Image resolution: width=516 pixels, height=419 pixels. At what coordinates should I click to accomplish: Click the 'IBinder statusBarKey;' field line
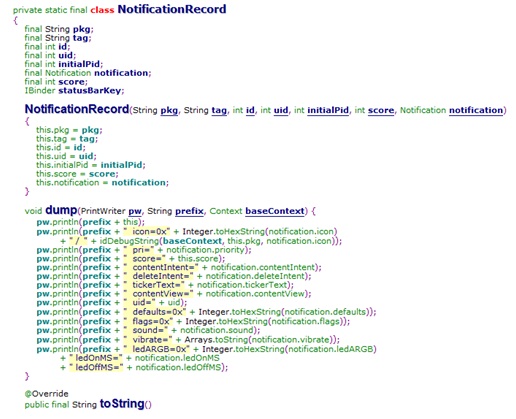click(x=74, y=90)
